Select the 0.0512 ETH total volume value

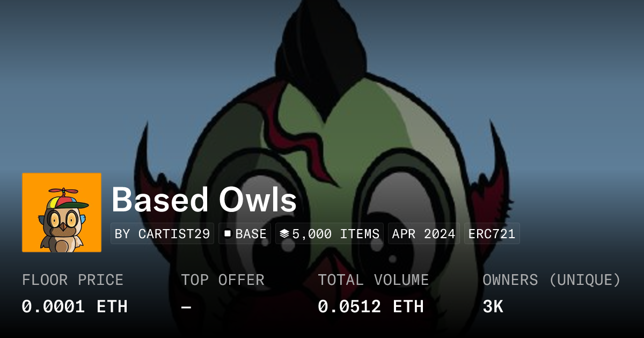[371, 306]
